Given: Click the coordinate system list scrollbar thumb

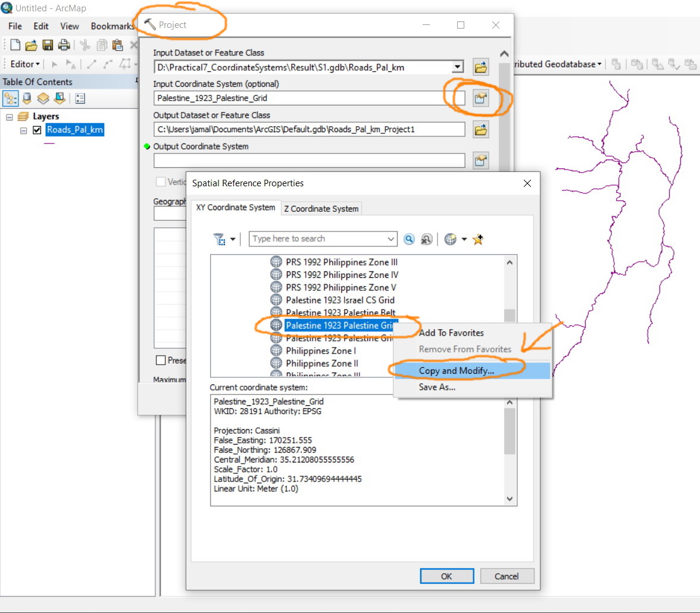Looking at the screenshot, I should tap(510, 315).
